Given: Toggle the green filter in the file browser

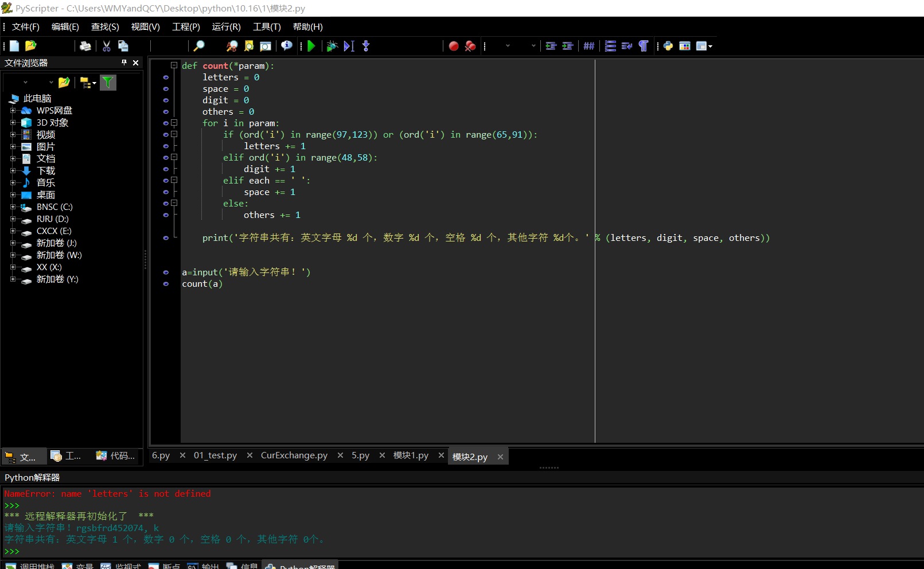Looking at the screenshot, I should tap(108, 83).
